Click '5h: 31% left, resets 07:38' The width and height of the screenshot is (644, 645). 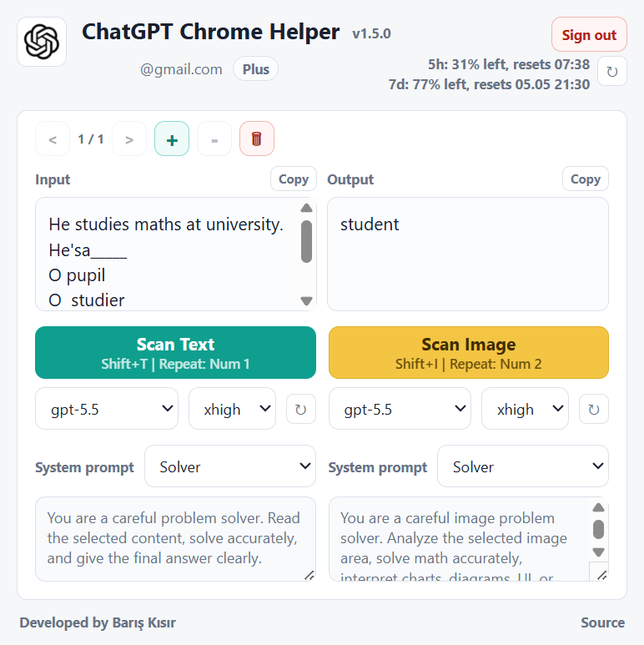click(509, 64)
